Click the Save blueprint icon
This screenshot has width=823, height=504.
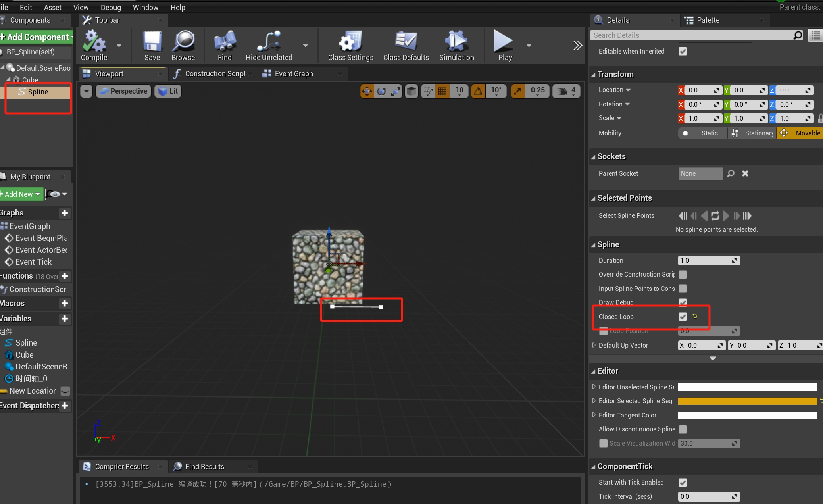(152, 41)
